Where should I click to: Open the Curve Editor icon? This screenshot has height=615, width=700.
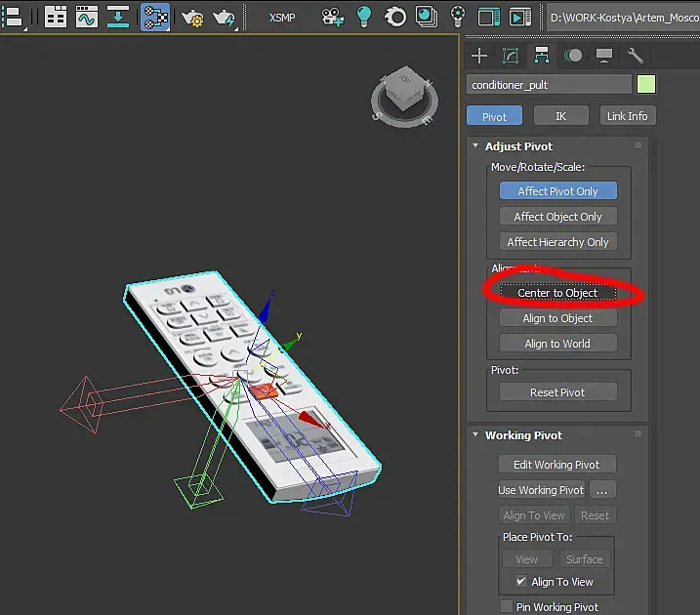(x=87, y=17)
